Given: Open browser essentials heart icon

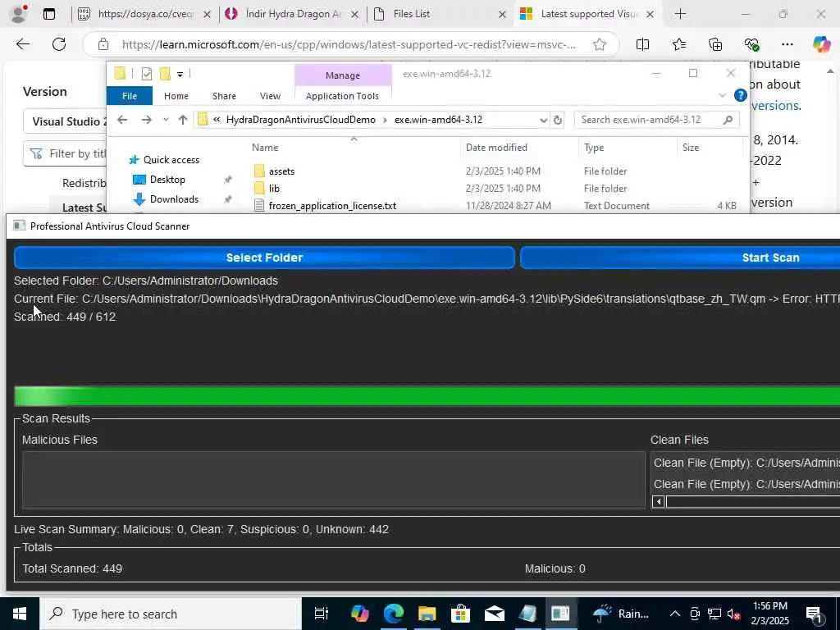Looking at the screenshot, I should [751, 44].
